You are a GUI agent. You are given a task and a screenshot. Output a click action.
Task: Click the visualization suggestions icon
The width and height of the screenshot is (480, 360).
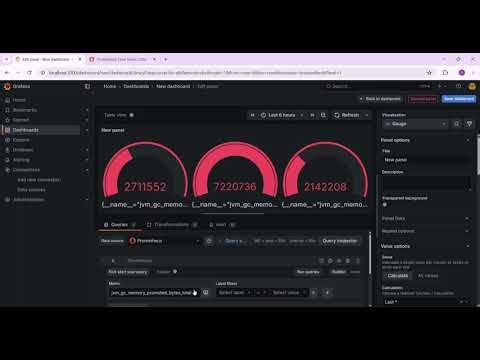[456, 124]
